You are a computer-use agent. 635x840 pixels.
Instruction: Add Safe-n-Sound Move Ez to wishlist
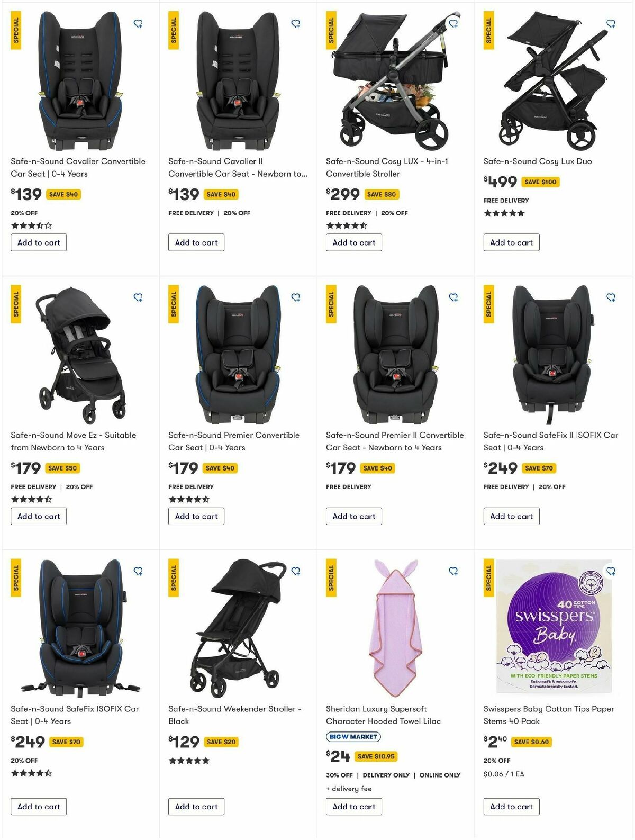click(x=138, y=298)
